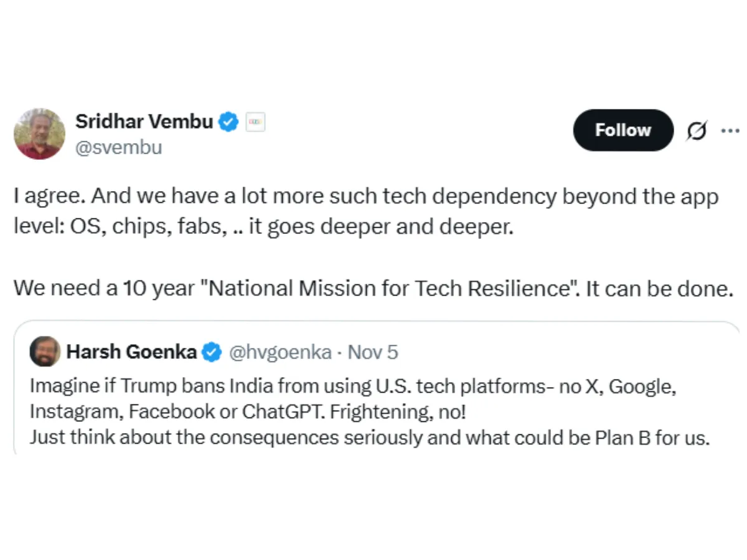Viewport: 747px width, 560px height.
Task: Open the @svembu handle link
Action: pos(118,148)
